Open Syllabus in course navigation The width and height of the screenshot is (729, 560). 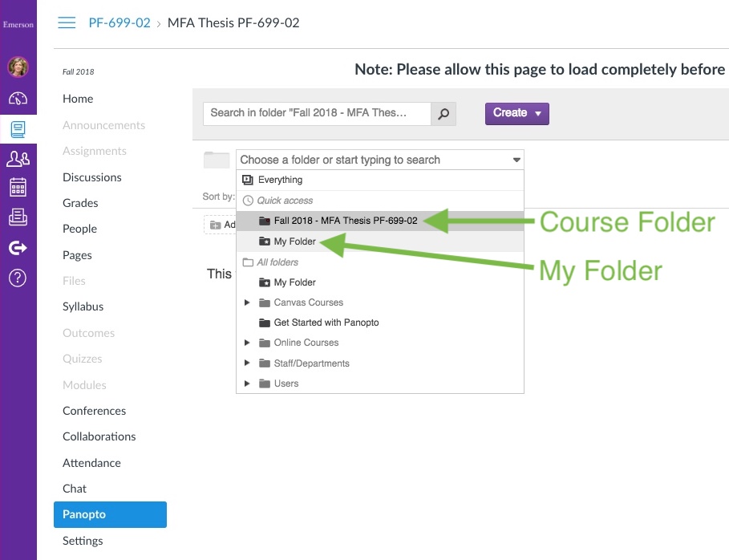pos(83,306)
